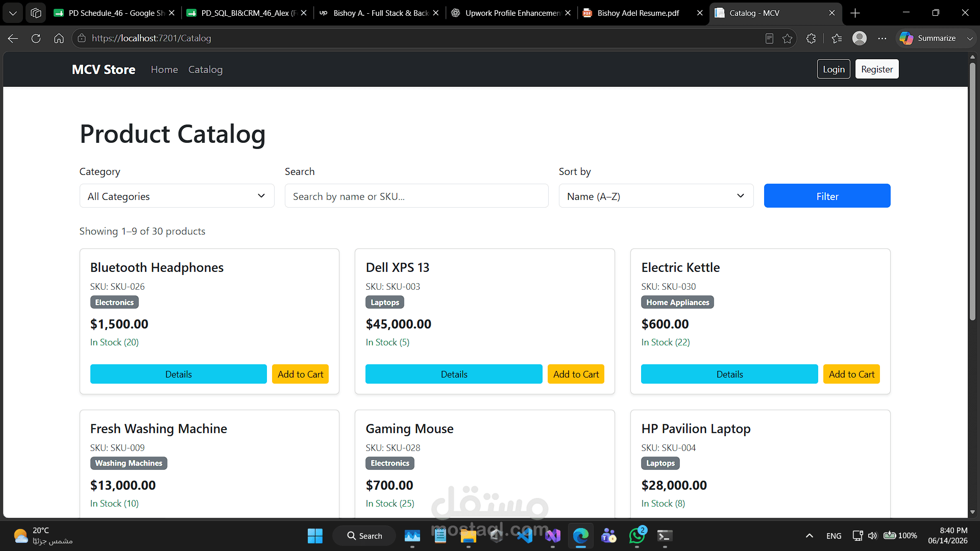Click the Fresh Washing Machine title
Screen dimensions: 980x551
click(x=159, y=429)
